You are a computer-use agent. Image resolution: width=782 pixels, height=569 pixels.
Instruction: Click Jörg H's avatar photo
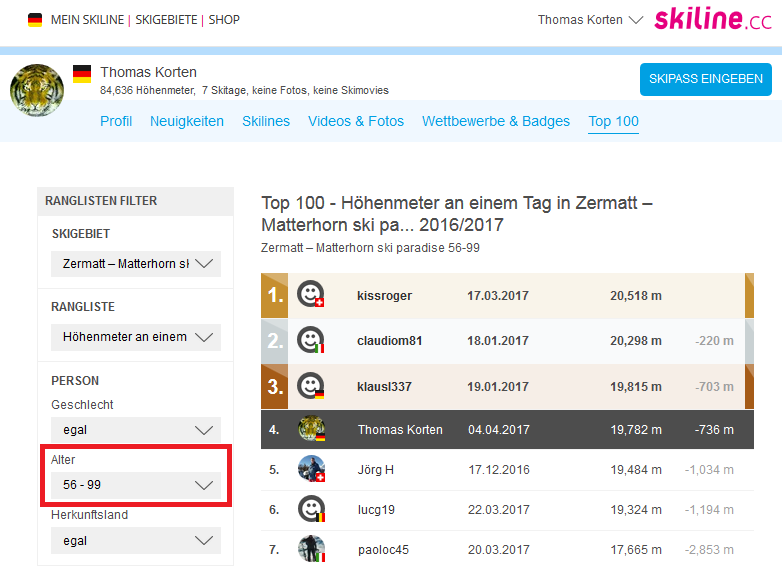(x=312, y=469)
